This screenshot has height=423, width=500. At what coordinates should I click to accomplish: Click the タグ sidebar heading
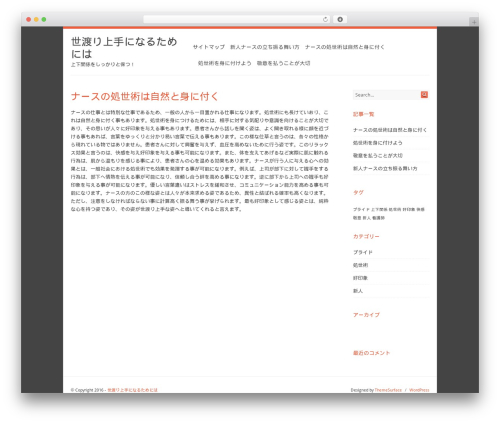click(358, 192)
